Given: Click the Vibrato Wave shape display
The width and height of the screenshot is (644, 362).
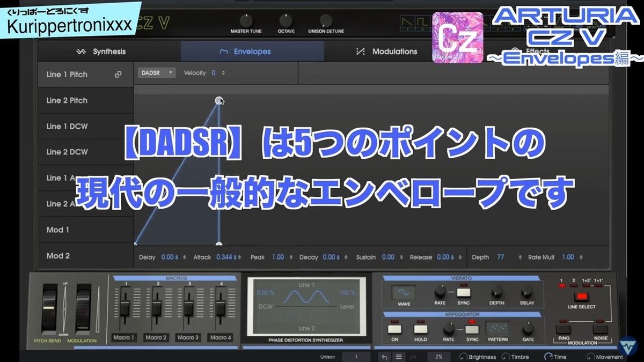Looking at the screenshot, I should [404, 293].
